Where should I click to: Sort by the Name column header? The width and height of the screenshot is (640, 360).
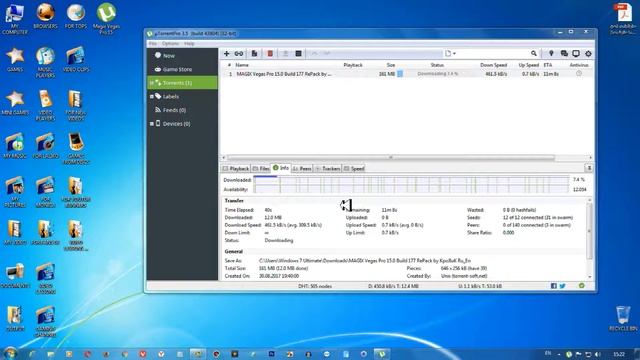pos(242,65)
